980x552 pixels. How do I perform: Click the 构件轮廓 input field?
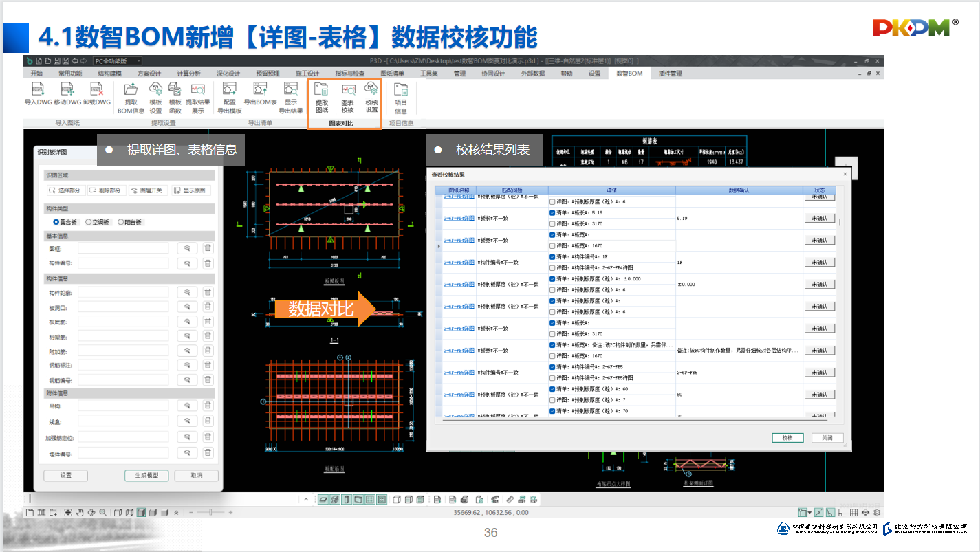pyautogui.click(x=123, y=292)
